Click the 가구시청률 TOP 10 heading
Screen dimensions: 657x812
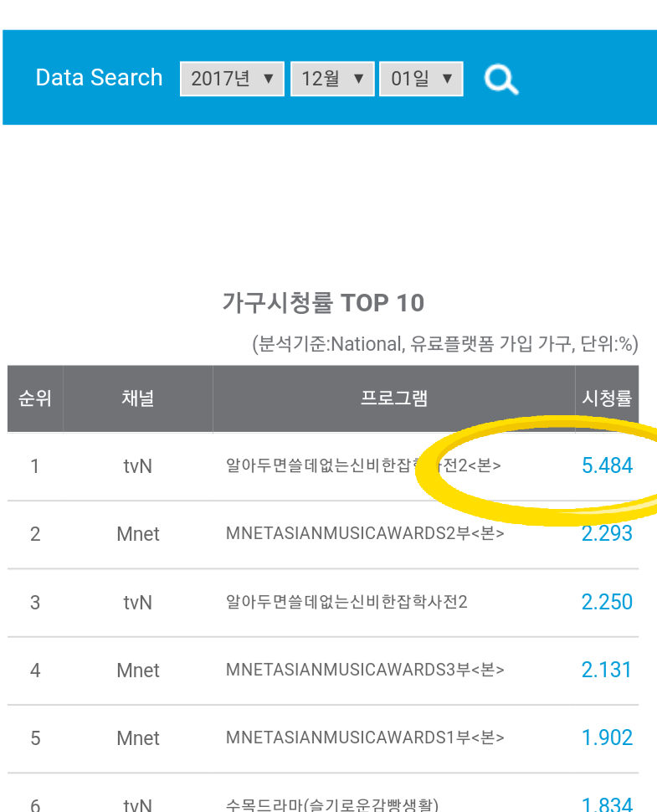click(324, 303)
